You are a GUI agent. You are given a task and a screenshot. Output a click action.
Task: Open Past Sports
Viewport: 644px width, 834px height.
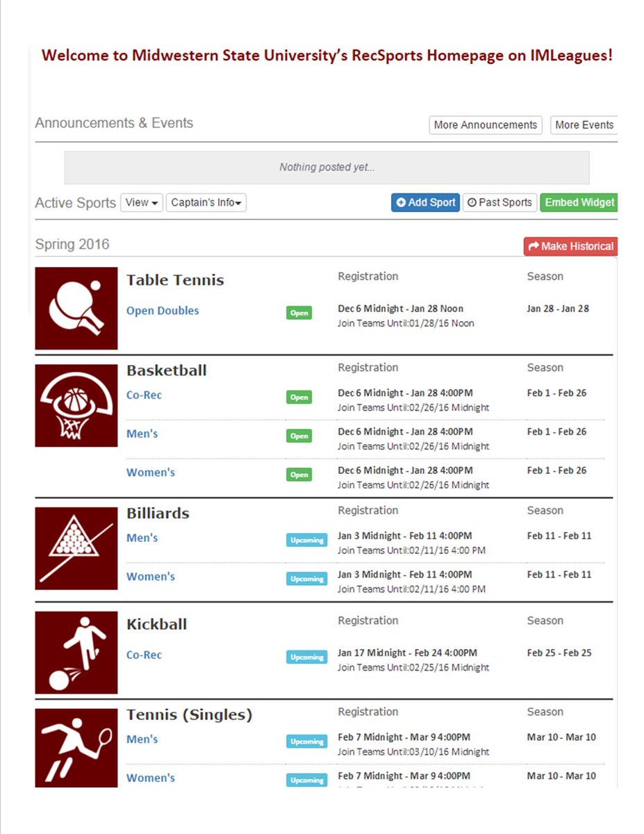point(499,203)
